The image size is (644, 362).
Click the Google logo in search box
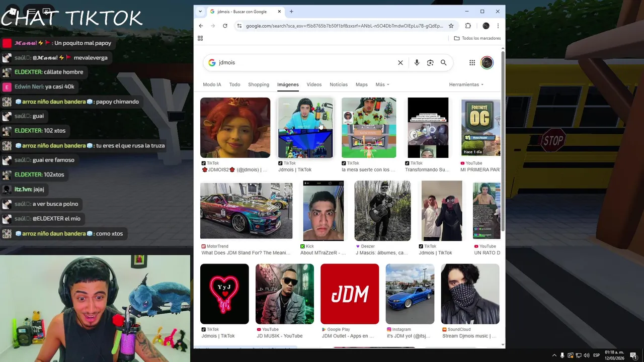(212, 62)
